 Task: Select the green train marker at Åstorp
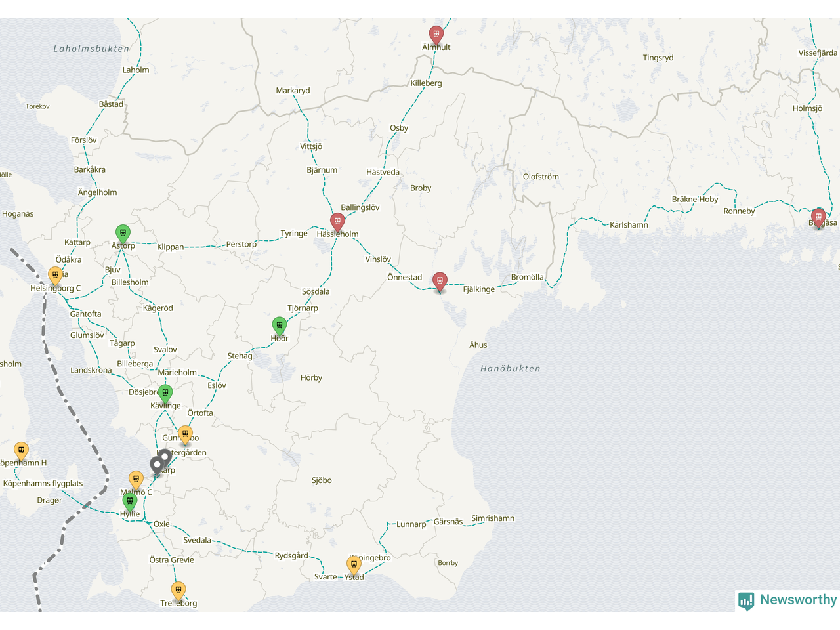(x=123, y=233)
